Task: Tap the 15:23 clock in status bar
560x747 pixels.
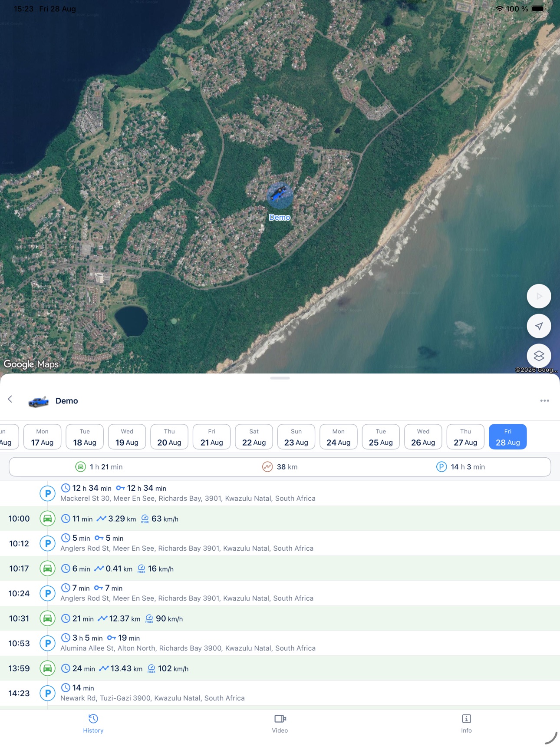Action: pos(23,9)
